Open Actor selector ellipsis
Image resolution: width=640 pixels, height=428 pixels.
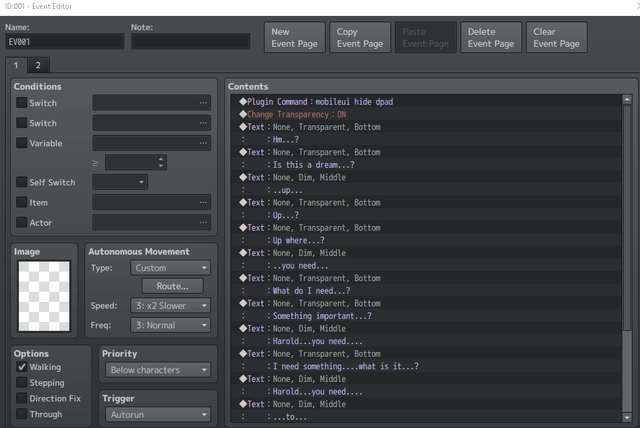pyautogui.click(x=203, y=222)
